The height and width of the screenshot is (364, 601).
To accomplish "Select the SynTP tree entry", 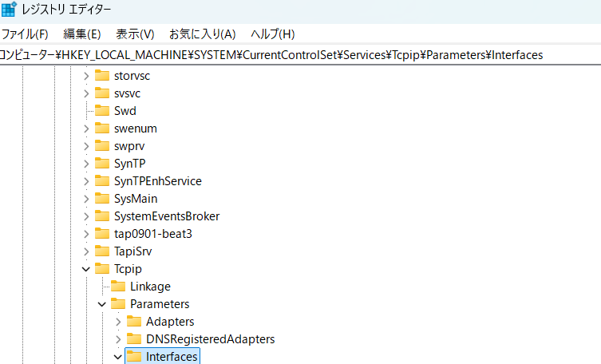I will 129,164.
